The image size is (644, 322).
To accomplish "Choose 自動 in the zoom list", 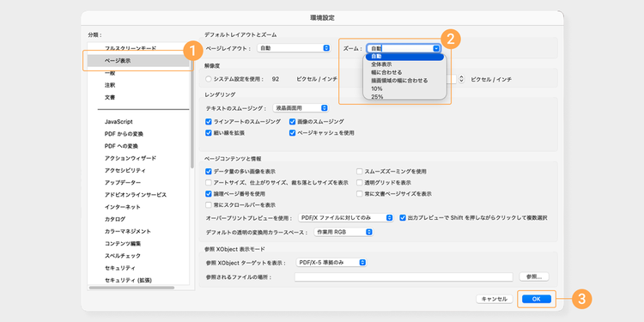I will tap(404, 57).
